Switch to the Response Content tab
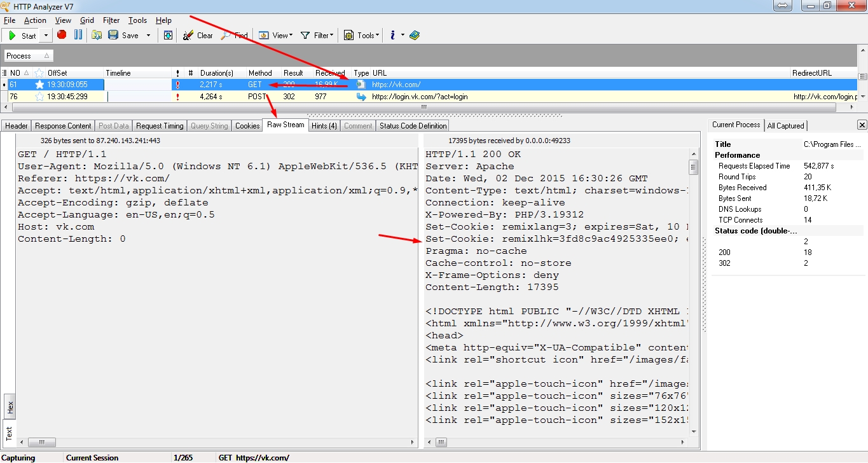Image resolution: width=868 pixels, height=463 pixels. [x=63, y=126]
